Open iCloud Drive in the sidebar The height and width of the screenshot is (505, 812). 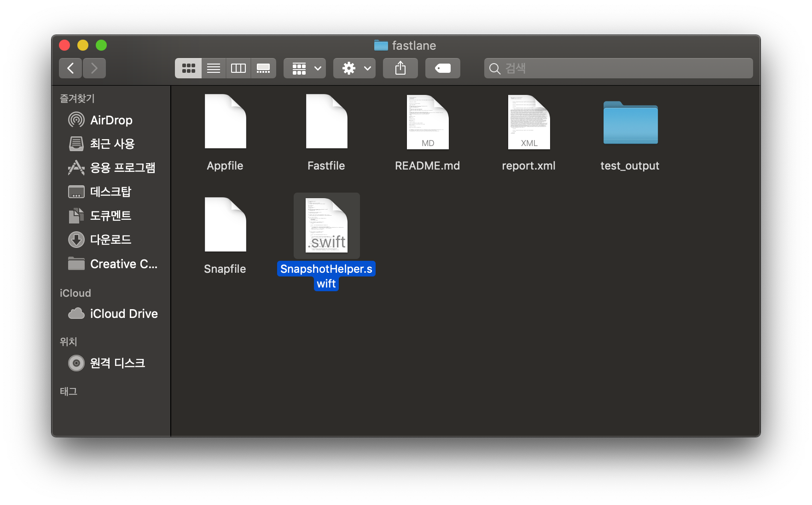[110, 314]
